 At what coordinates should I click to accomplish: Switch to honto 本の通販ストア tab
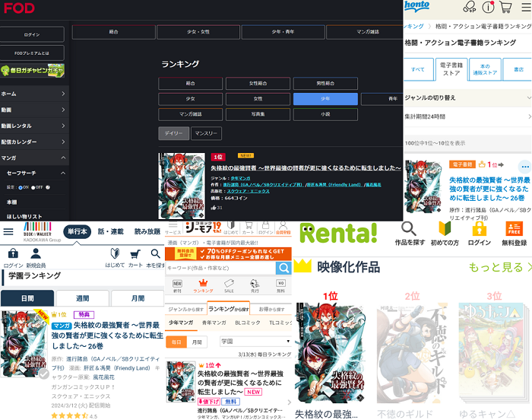485,69
